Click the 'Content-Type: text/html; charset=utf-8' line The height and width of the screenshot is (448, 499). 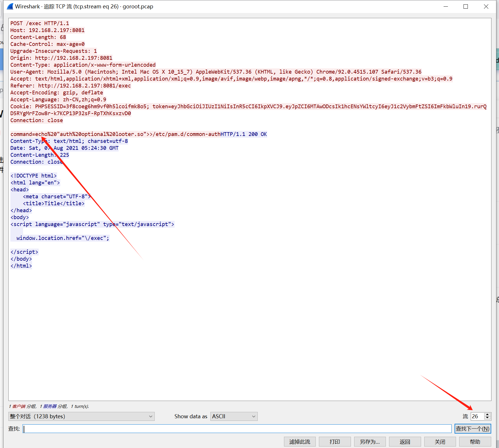[x=69, y=141]
